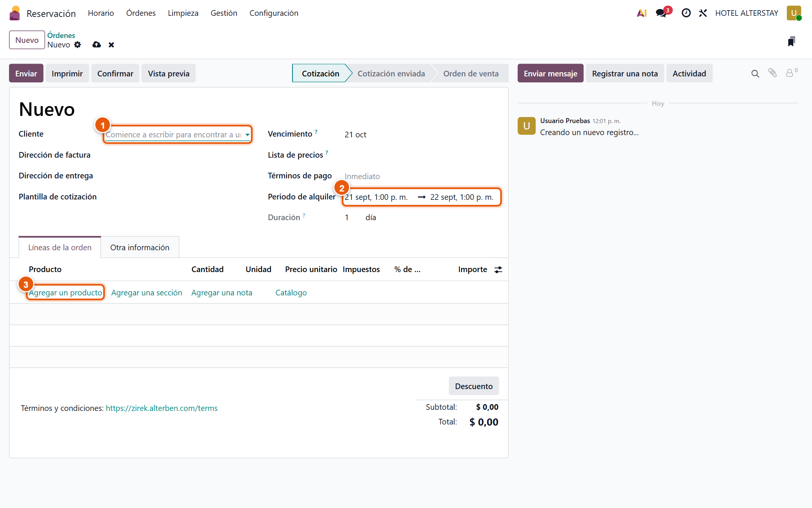Expand the Cliente dropdown arrow

tap(247, 135)
